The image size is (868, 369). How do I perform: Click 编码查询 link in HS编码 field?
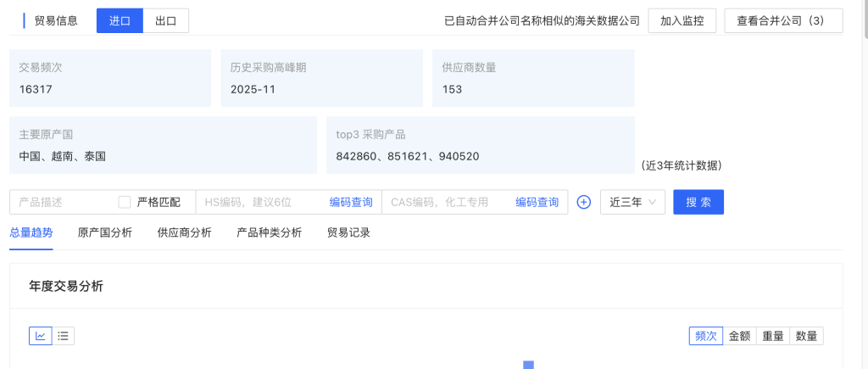click(351, 202)
